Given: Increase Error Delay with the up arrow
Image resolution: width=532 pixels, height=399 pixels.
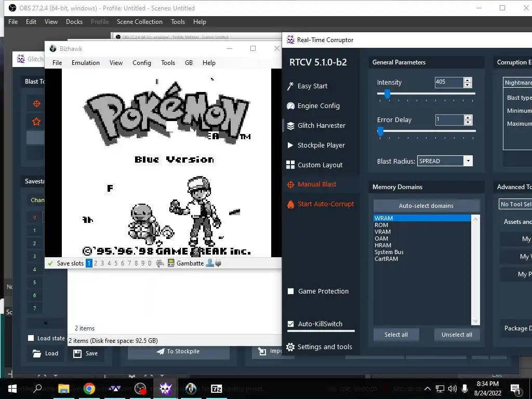Looking at the screenshot, I should 468,117.
